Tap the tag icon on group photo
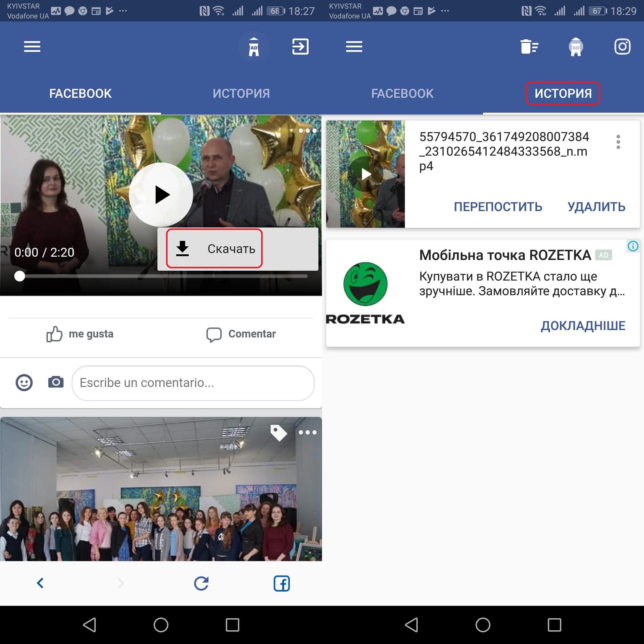644x644 pixels. [x=279, y=432]
